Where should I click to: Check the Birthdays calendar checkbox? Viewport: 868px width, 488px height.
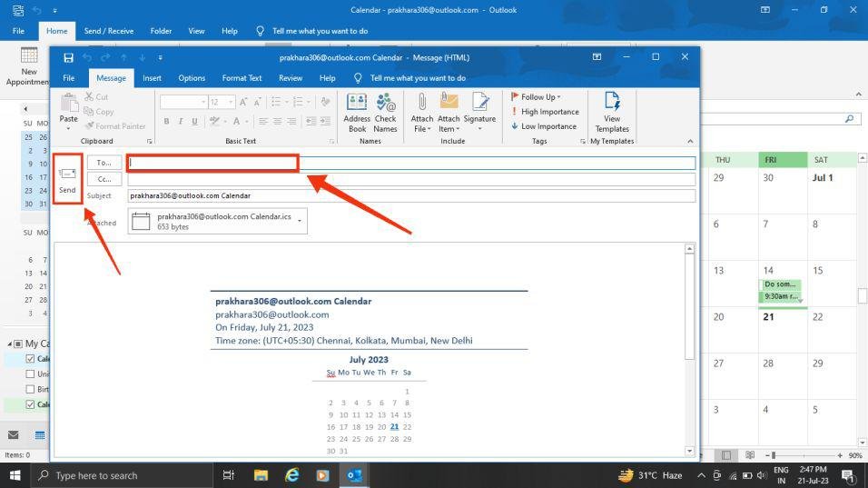[31, 390]
